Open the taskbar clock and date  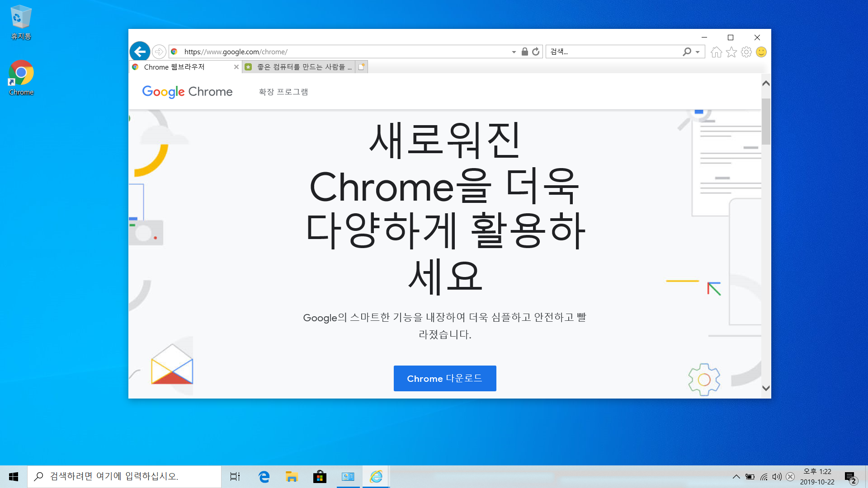[x=817, y=477]
